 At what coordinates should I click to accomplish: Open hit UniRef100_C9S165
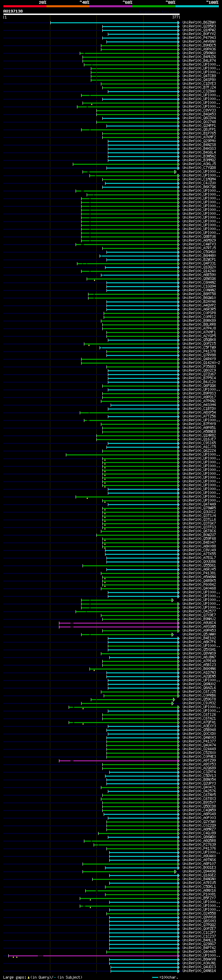(199, 443)
